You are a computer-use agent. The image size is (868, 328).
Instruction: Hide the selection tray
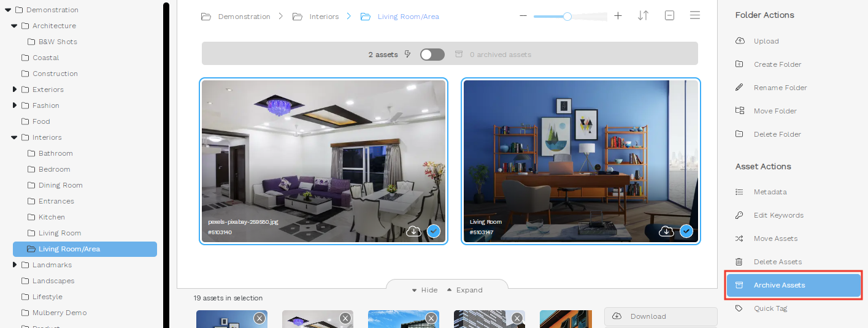coord(424,290)
